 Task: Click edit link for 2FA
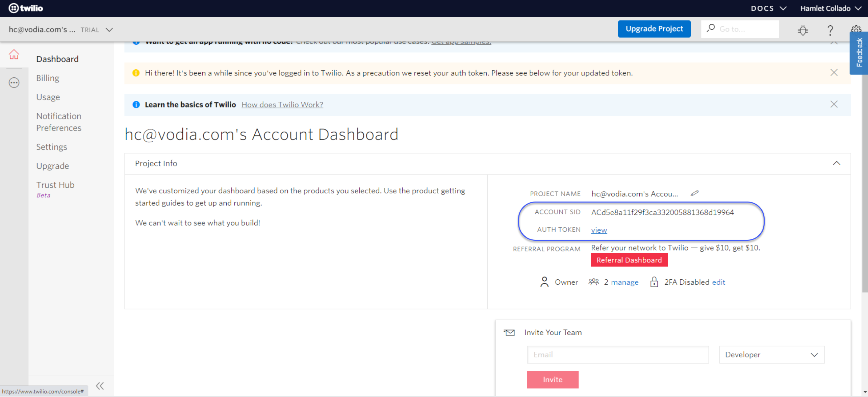coord(718,282)
